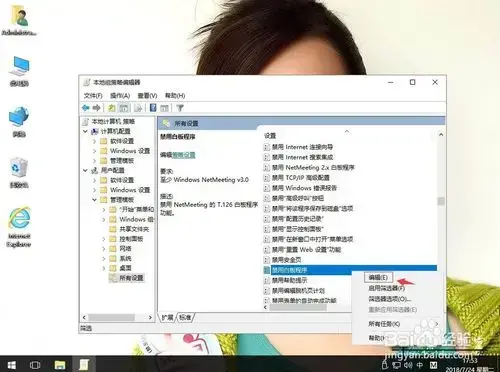Expand Windows 设置 under 计算机配置
This screenshot has height=372, width=500.
[x=94, y=151]
